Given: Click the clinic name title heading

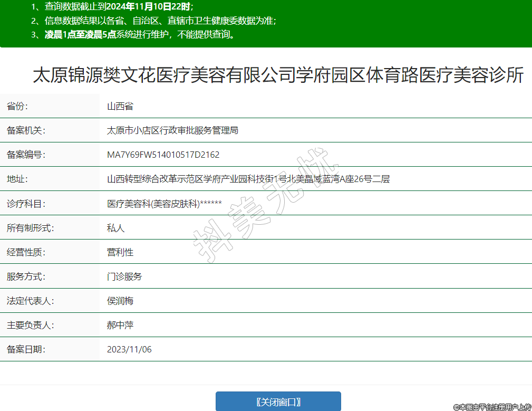Looking at the screenshot, I should (x=278, y=75).
